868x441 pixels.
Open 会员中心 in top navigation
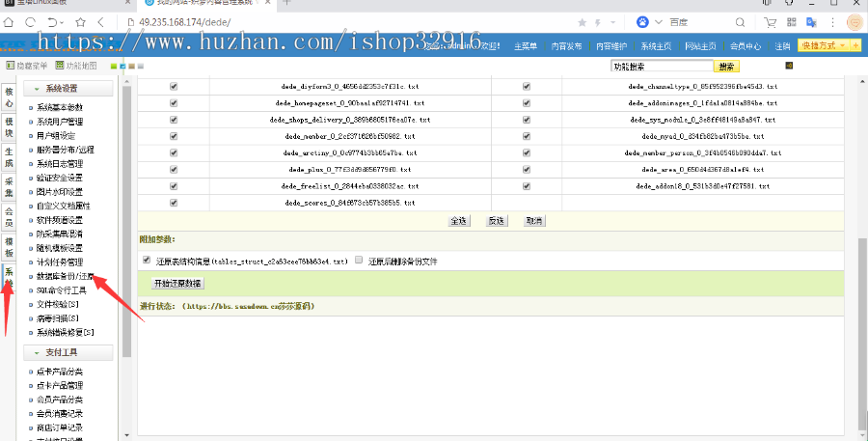coord(746,46)
